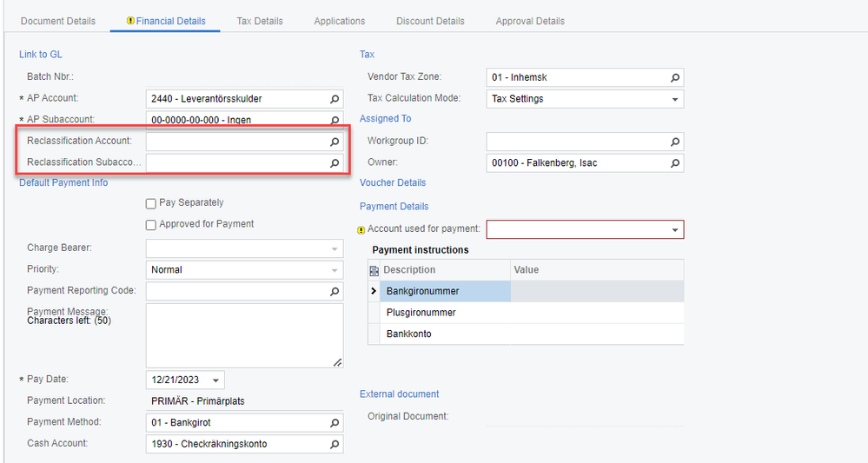Screen dimensions: 868x463
Task: Switch to Document Details tab
Action: pos(58,21)
